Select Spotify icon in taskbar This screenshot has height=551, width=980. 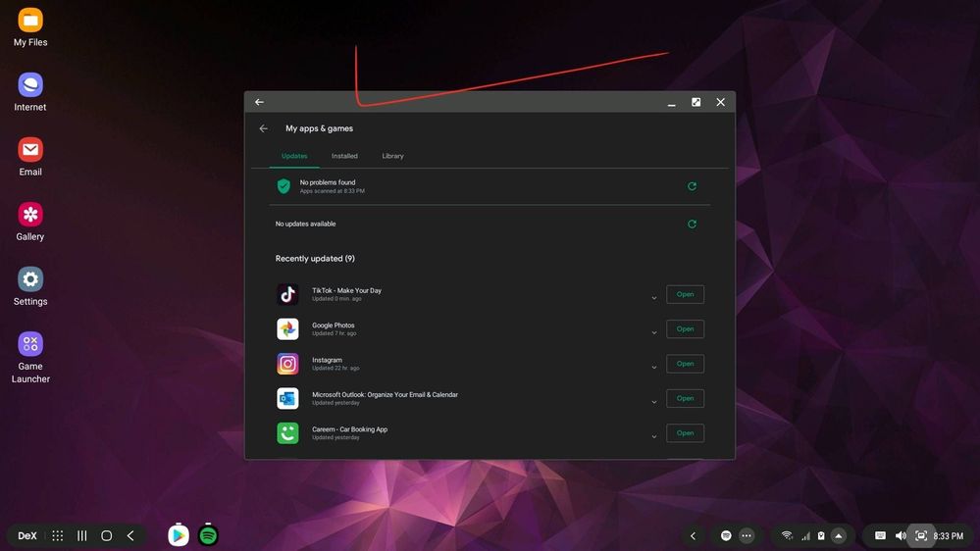pyautogui.click(x=208, y=534)
